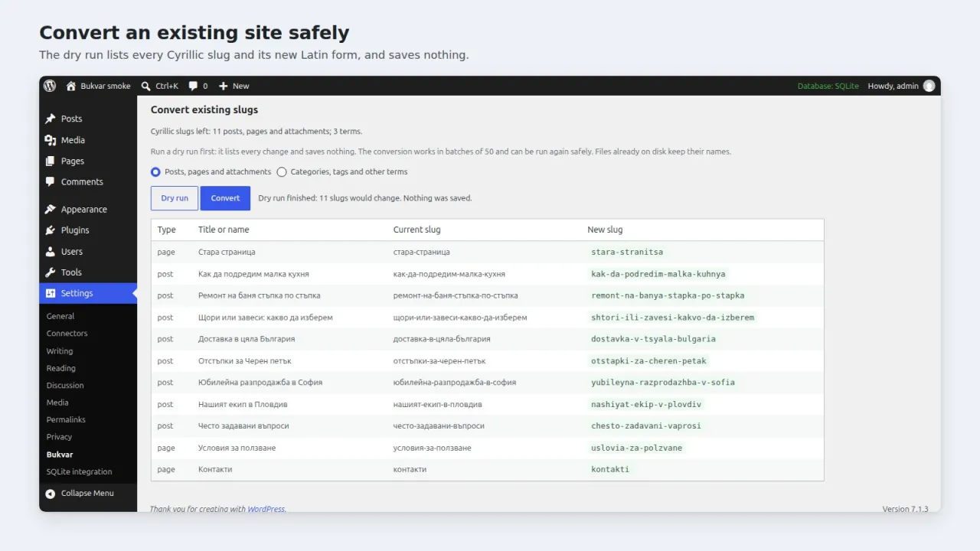Click the Dry run button
Image resolution: width=980 pixels, height=551 pixels.
coord(175,198)
